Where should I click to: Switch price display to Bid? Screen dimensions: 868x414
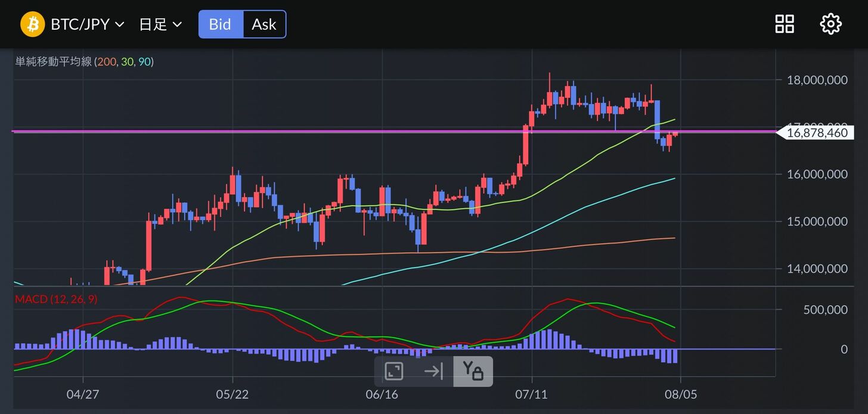(x=220, y=24)
